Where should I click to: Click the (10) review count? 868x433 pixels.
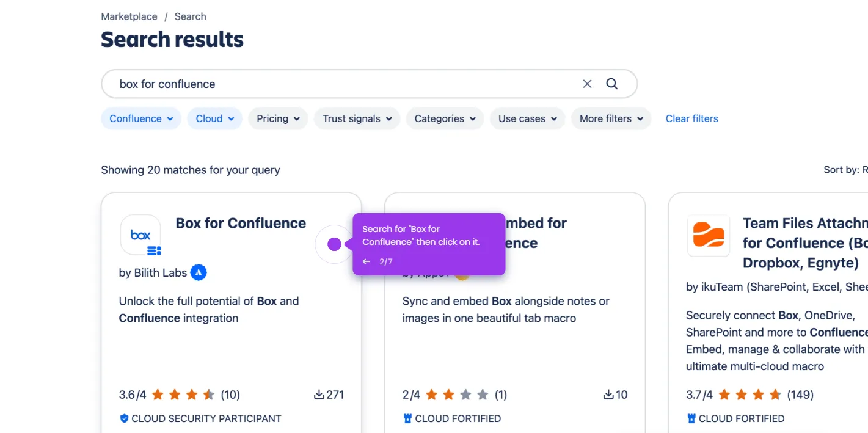tap(230, 395)
